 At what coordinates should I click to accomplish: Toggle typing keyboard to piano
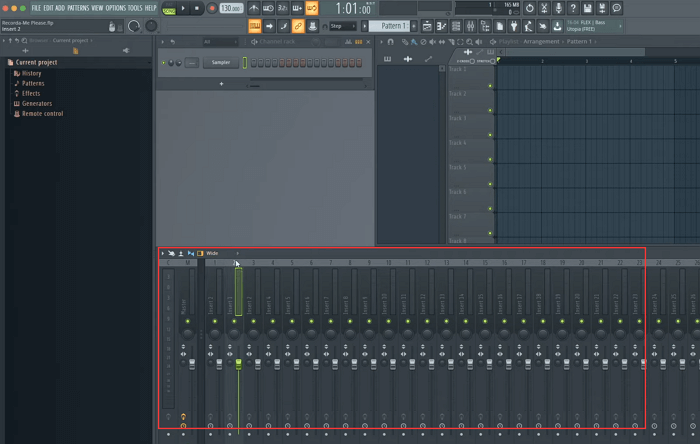click(254, 26)
